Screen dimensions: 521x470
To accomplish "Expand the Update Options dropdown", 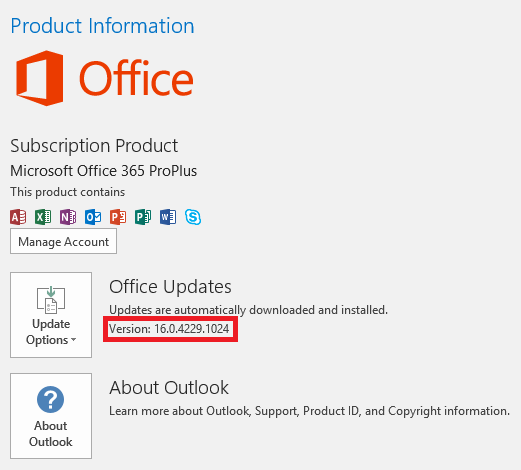I will (51, 315).
